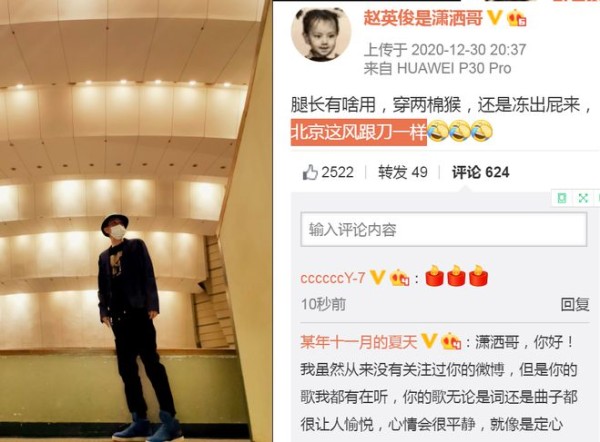Click the 输入评论内容 comment input box
The image size is (600, 442).
click(x=443, y=230)
